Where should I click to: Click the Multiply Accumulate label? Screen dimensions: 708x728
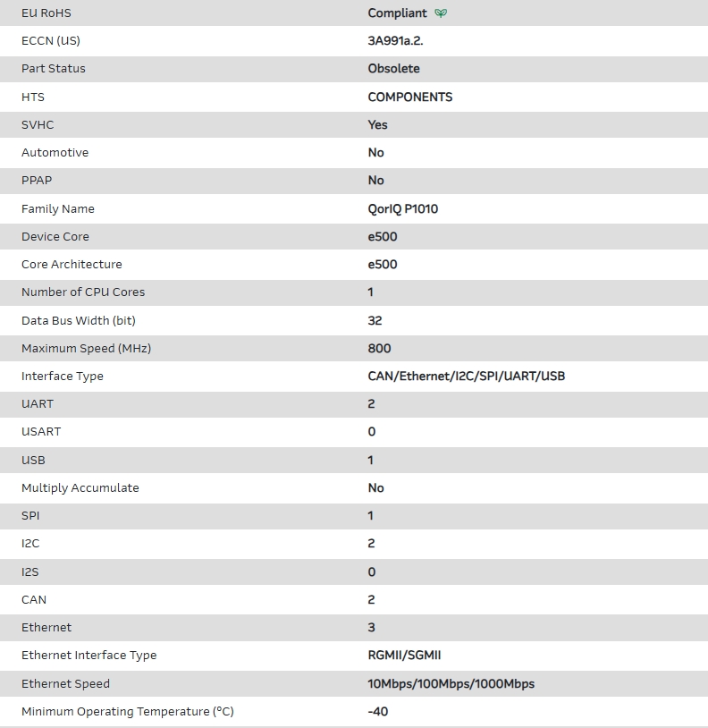pos(80,488)
